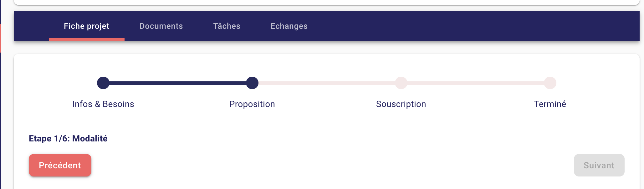The height and width of the screenshot is (189, 644).
Task: Click the Infos & Besoins step label
Action: tap(103, 104)
